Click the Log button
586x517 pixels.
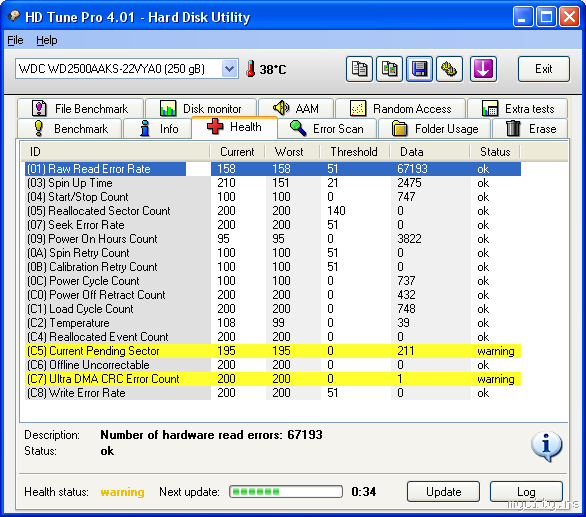526,492
